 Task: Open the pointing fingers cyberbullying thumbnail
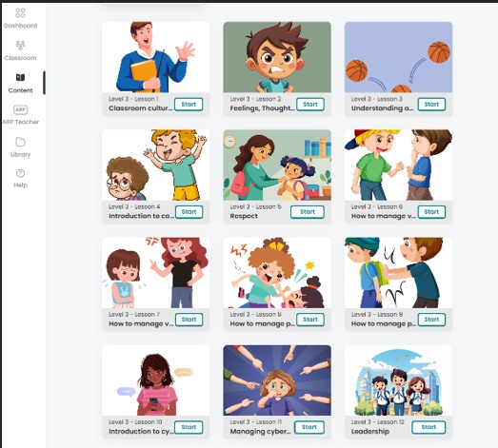(277, 380)
